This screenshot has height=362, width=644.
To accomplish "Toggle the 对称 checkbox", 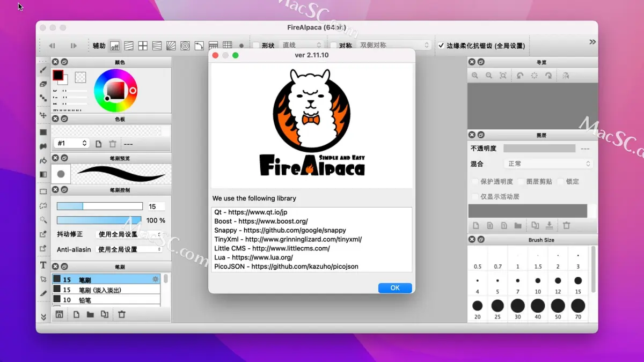I will coord(334,46).
